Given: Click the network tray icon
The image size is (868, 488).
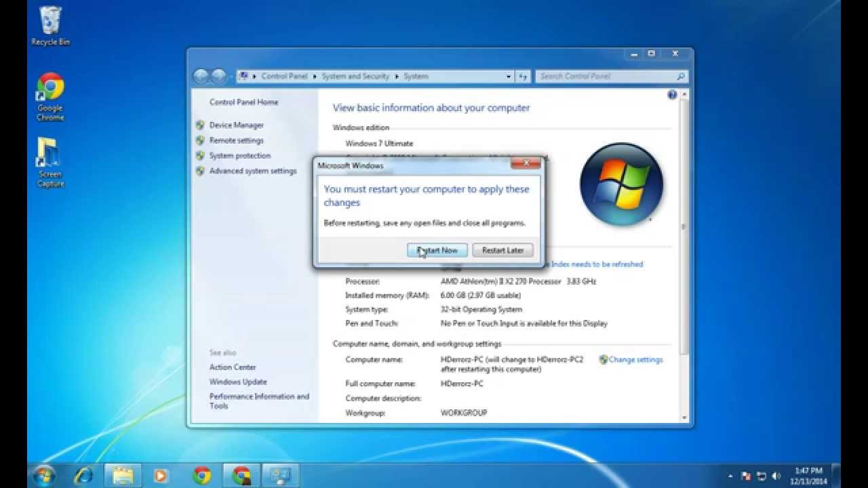Looking at the screenshot, I should point(761,476).
